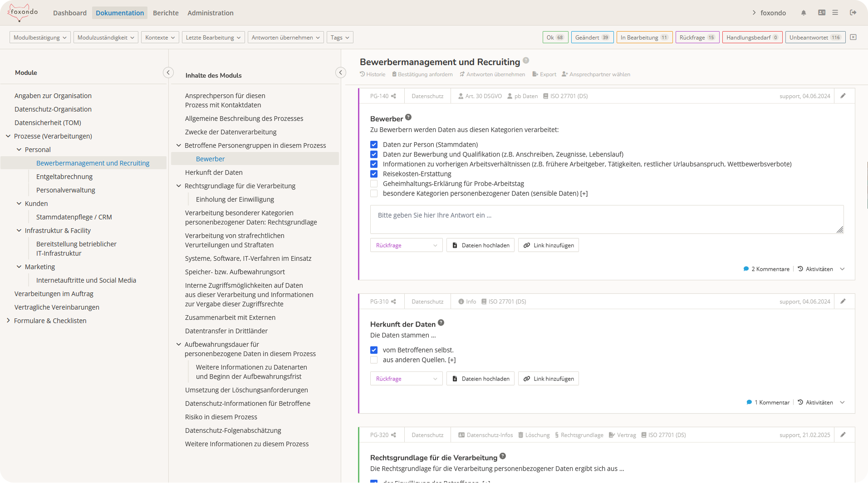868x483 pixels.
Task: Switch to the Berichte tab
Action: [x=166, y=13]
